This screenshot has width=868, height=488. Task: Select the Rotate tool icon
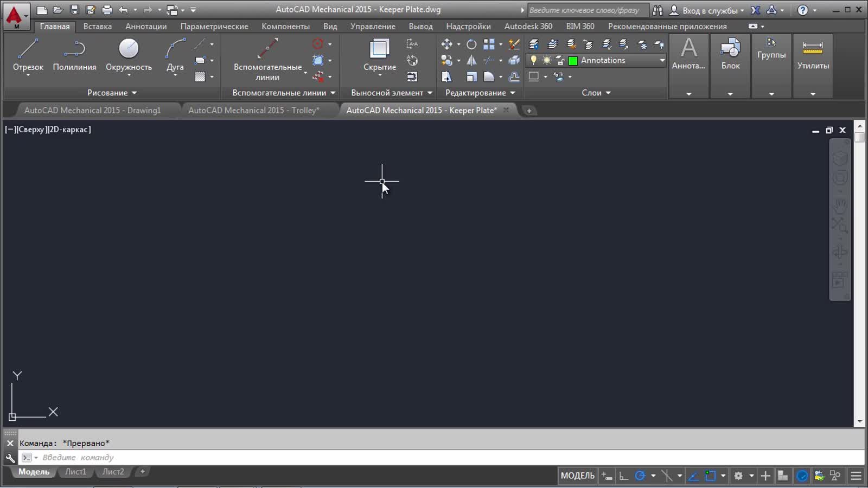pos(471,44)
